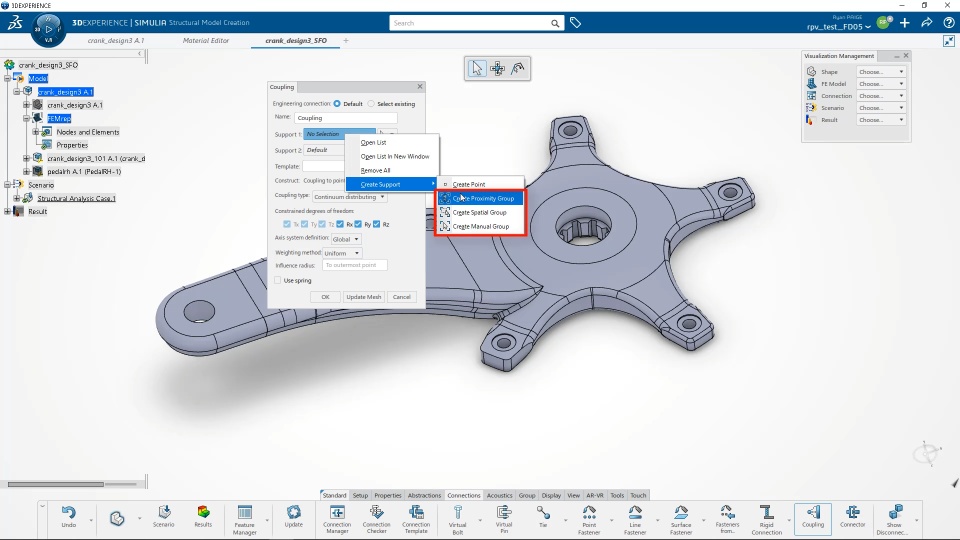Run the Connection Checker tool
This screenshot has width=960, height=540.
click(377, 520)
